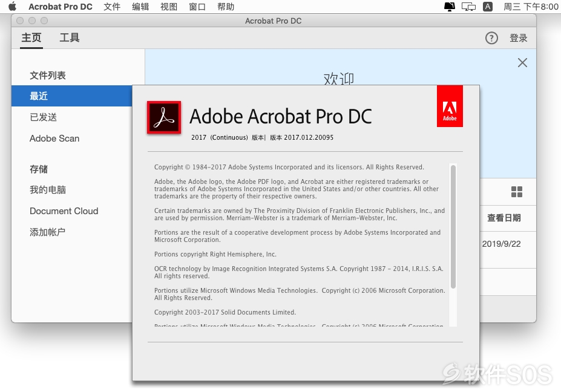This screenshot has width=561, height=392.
Task: Click the 文件列表 sidebar heading
Action: click(x=48, y=76)
